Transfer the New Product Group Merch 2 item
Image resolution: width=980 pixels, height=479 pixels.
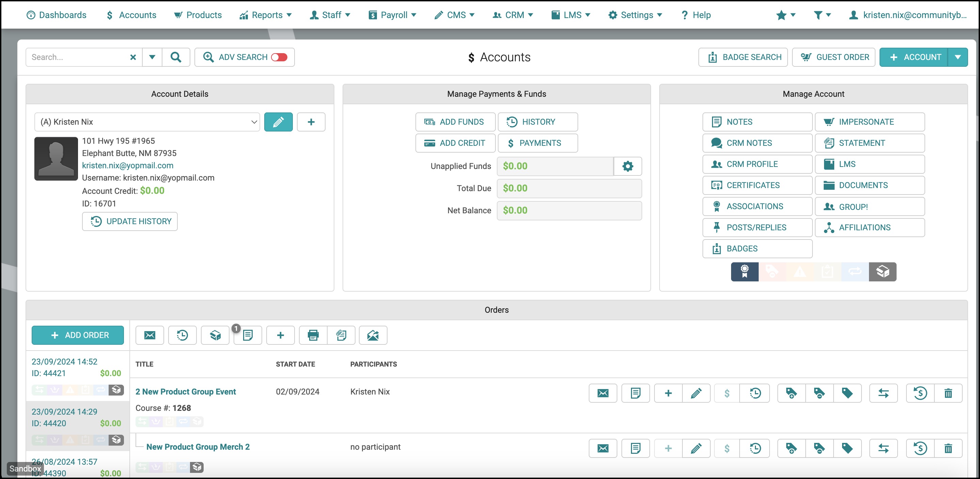point(884,448)
